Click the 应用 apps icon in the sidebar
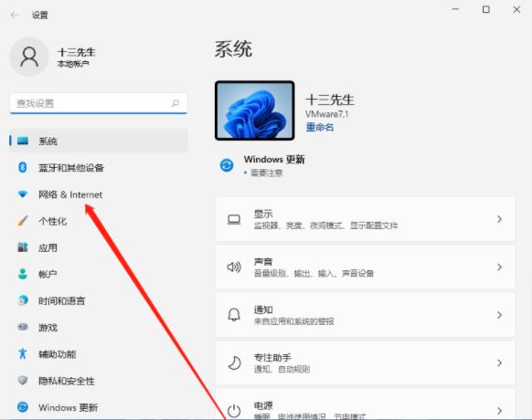The image size is (532, 420). pyautogui.click(x=23, y=247)
